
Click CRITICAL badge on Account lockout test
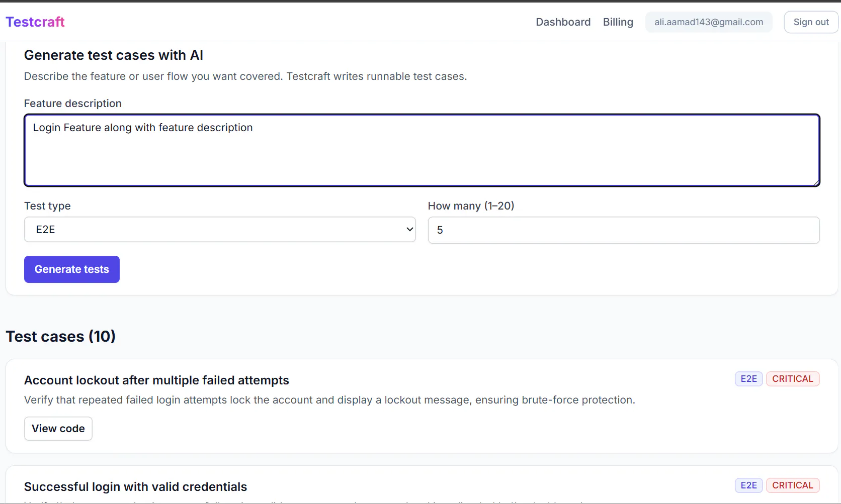coord(793,379)
